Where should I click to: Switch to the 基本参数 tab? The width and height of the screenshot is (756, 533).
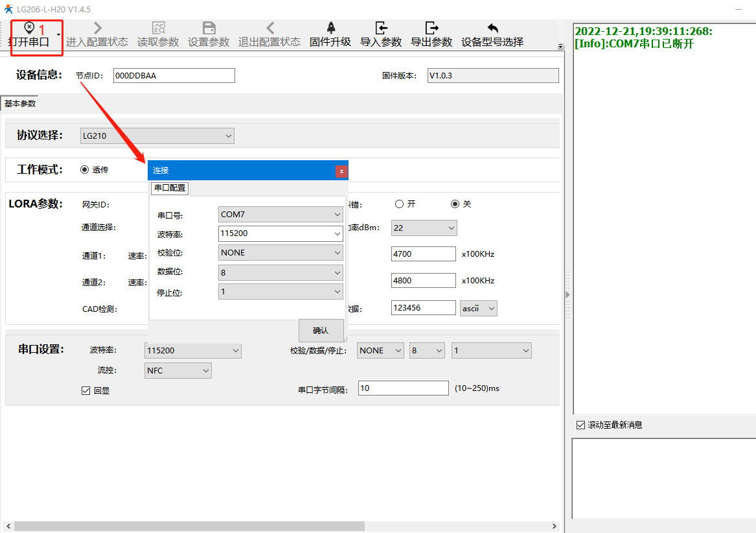(x=20, y=104)
